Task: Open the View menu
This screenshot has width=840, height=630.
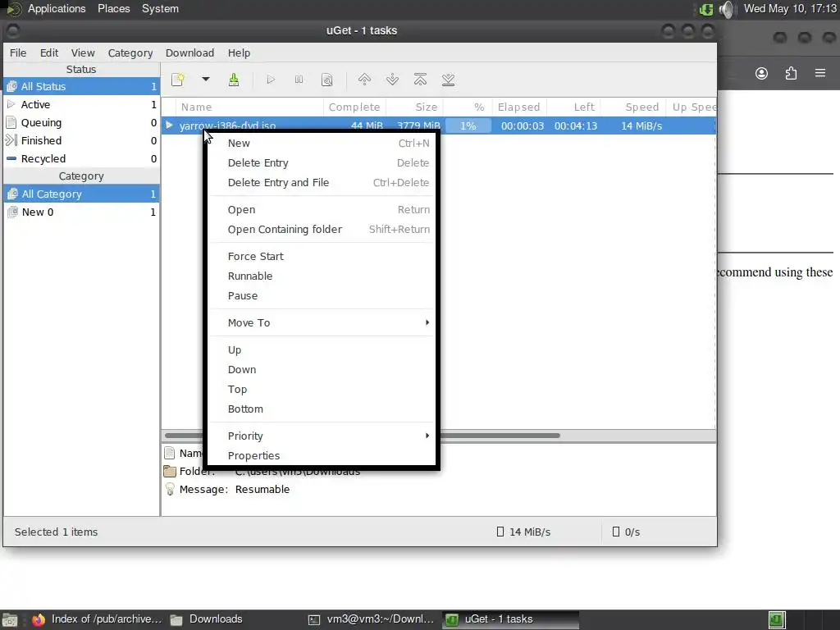Action: tap(83, 52)
